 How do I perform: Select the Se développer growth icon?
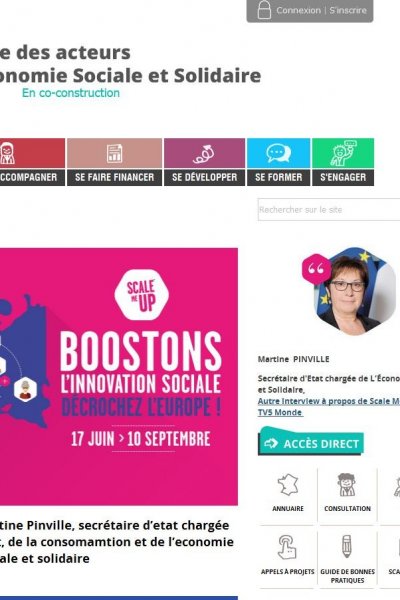204,154
